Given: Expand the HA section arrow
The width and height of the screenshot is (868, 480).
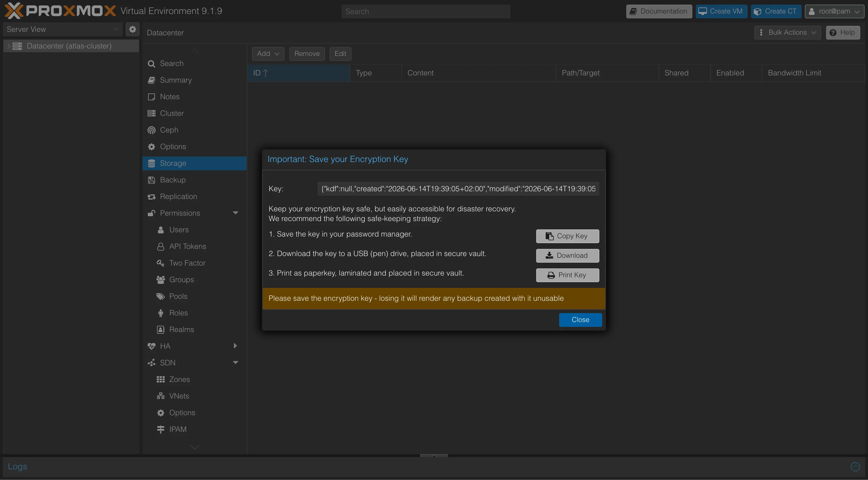Looking at the screenshot, I should (x=235, y=346).
